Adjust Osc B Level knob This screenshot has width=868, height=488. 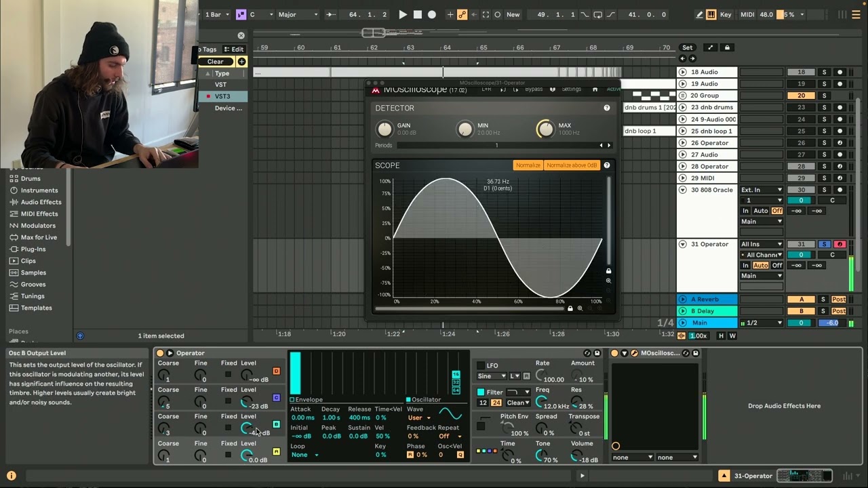[246, 428]
